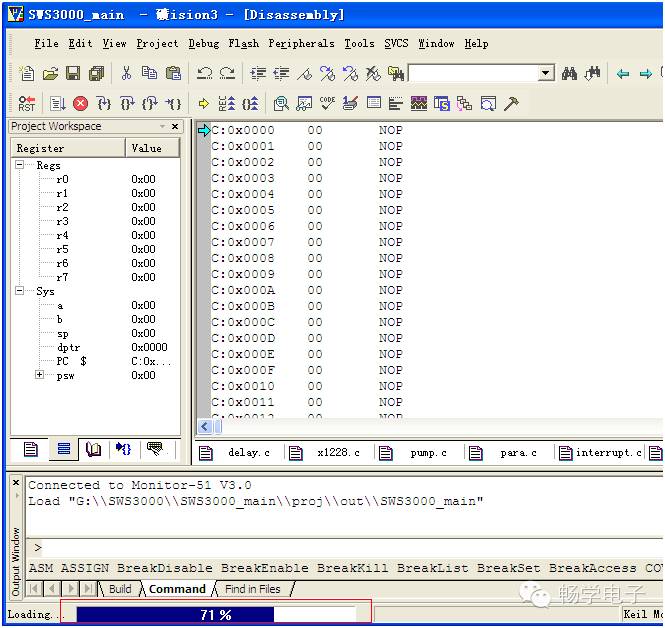
Task: Click the Code Coverage icon
Action: click(x=327, y=103)
